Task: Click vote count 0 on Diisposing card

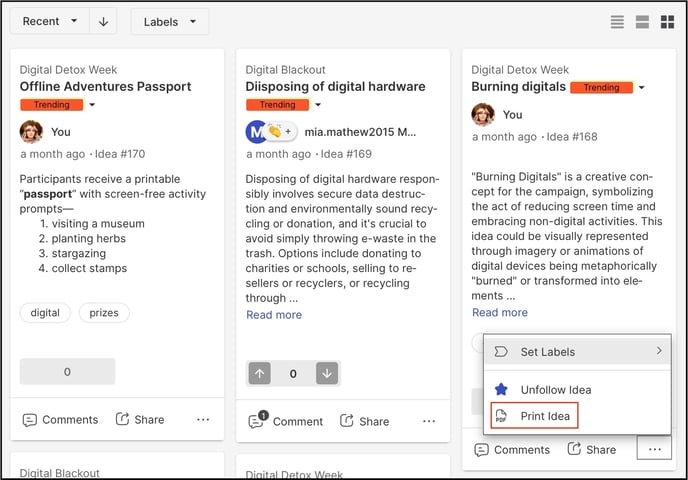Action: coord(293,374)
